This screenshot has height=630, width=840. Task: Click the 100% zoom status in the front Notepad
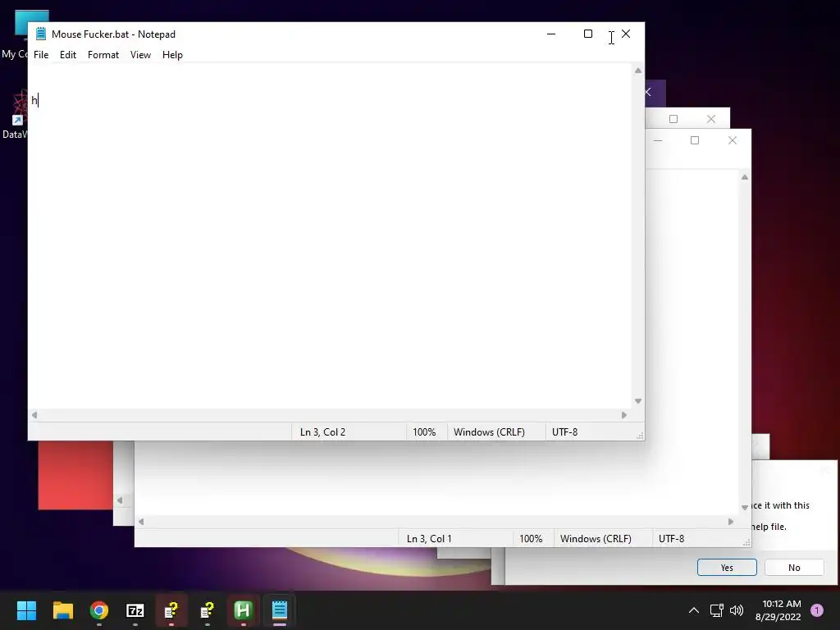click(x=424, y=431)
